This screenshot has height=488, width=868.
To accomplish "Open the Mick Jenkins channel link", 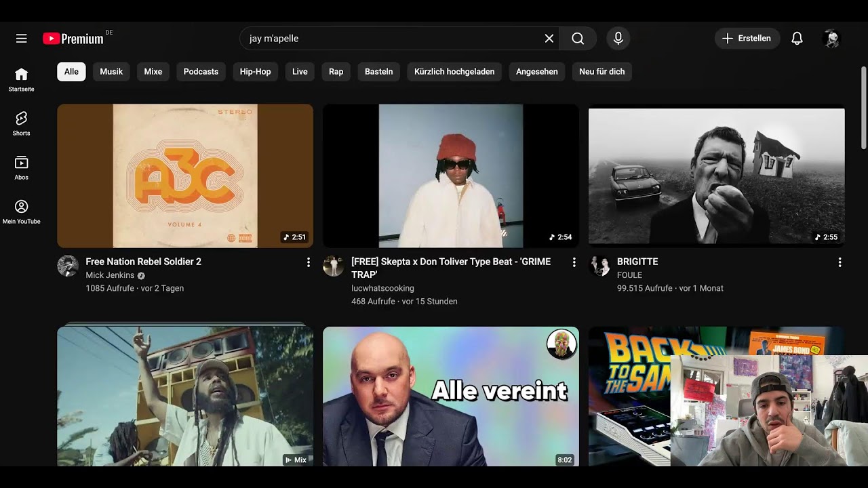I will (110, 275).
